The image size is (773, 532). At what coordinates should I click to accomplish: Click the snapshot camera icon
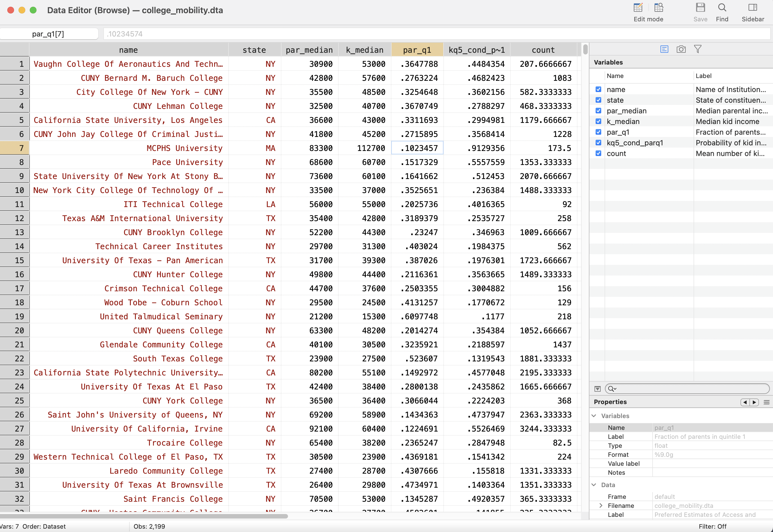coord(681,49)
